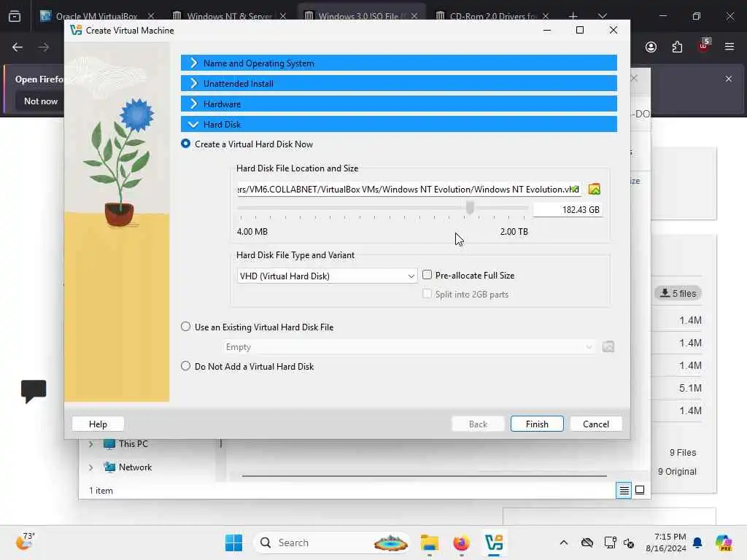Open Firefox recent browsing tab overview icon
Viewport: 747px width, 560px height.
(x=15, y=16)
